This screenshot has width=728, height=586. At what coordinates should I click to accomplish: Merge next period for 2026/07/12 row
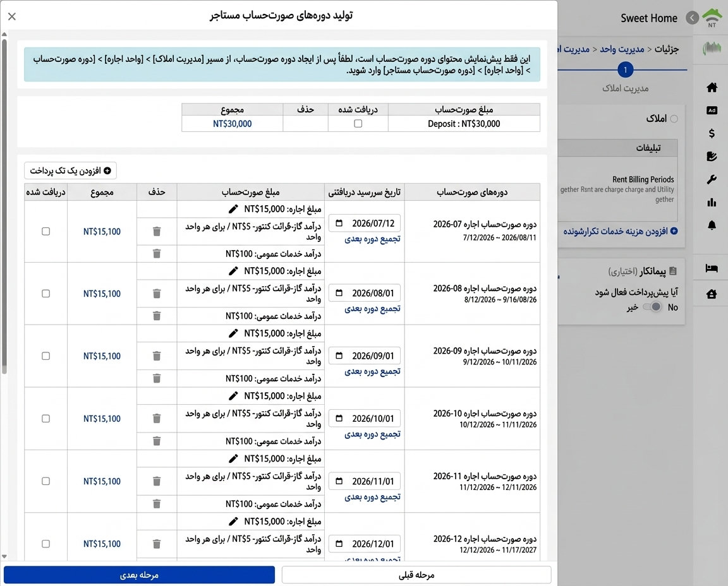[372, 239]
